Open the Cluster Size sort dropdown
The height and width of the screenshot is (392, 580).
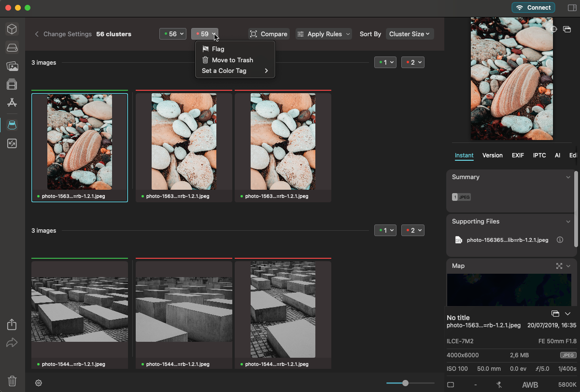click(x=410, y=34)
